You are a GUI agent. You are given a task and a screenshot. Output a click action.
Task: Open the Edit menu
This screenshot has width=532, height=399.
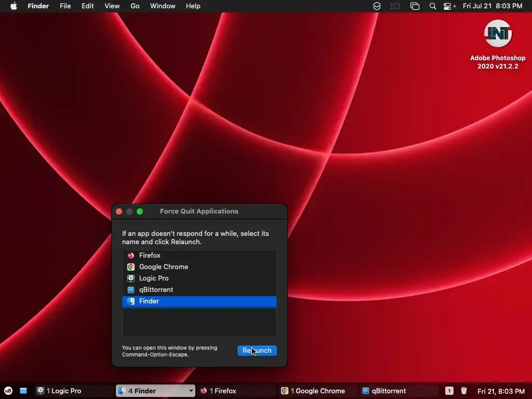pyautogui.click(x=87, y=6)
